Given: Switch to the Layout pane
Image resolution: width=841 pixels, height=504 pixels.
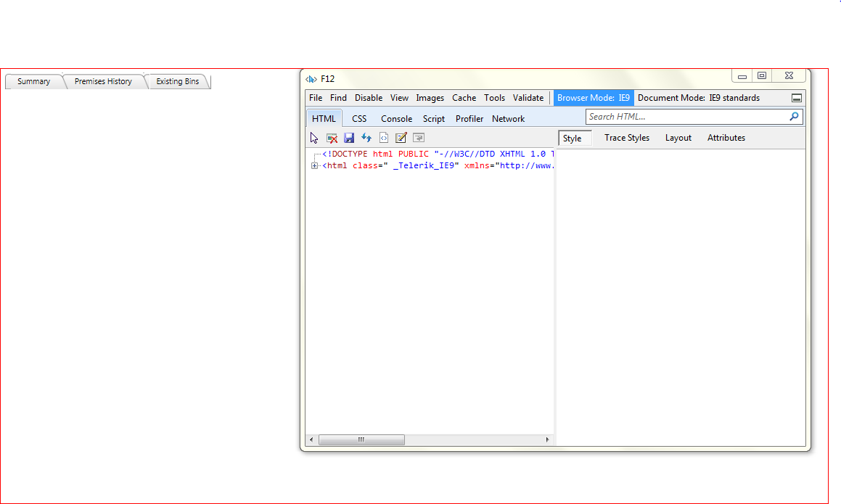Looking at the screenshot, I should [678, 138].
